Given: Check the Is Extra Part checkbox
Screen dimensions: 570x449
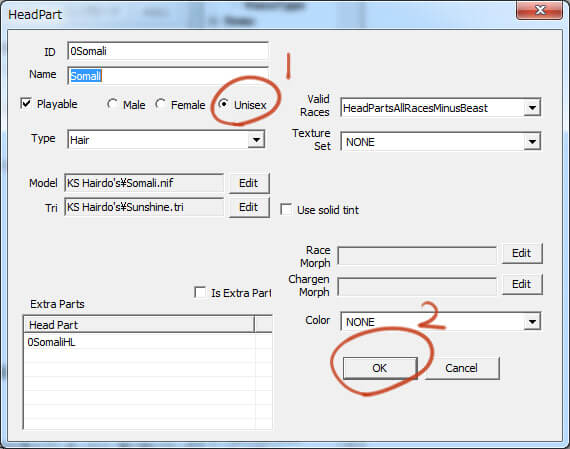Looking at the screenshot, I should [x=200, y=292].
